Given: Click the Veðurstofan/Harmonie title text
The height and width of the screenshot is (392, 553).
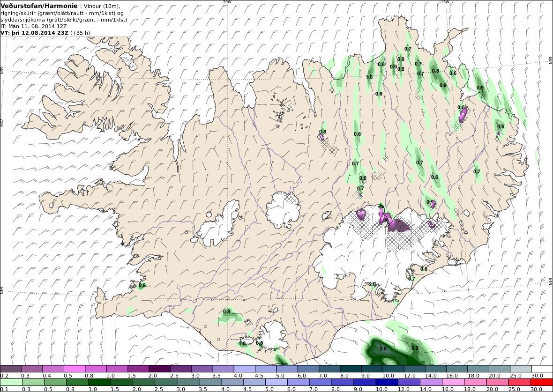Looking at the screenshot, I should coord(39,6).
